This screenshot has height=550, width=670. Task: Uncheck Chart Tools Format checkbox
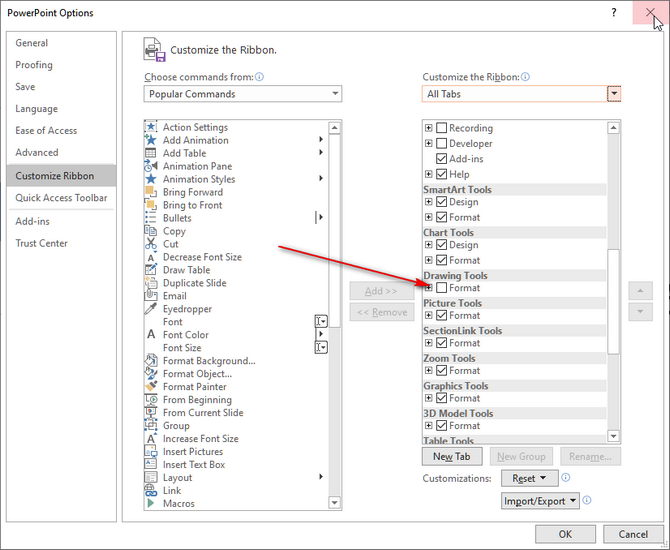pos(441,260)
